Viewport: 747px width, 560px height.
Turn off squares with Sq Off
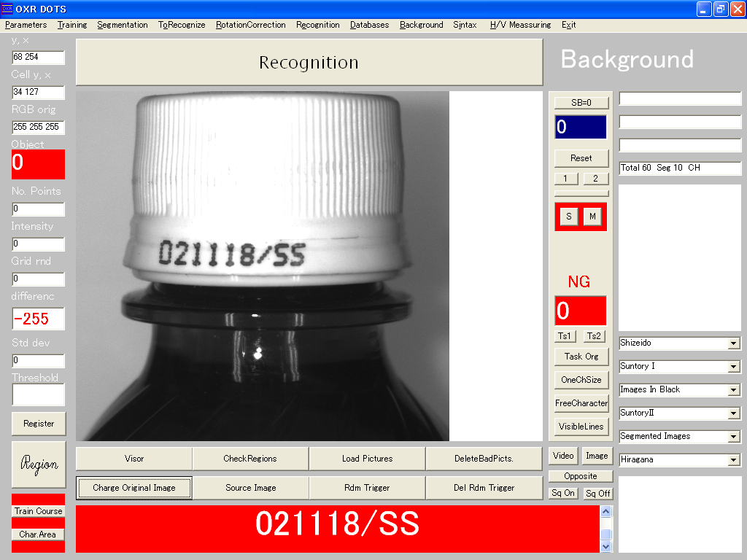(x=598, y=494)
